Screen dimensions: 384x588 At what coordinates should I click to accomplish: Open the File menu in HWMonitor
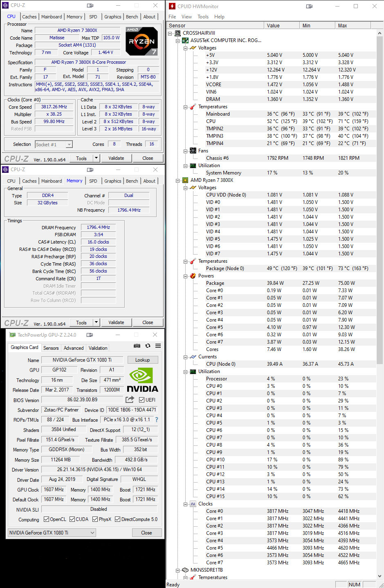click(172, 17)
